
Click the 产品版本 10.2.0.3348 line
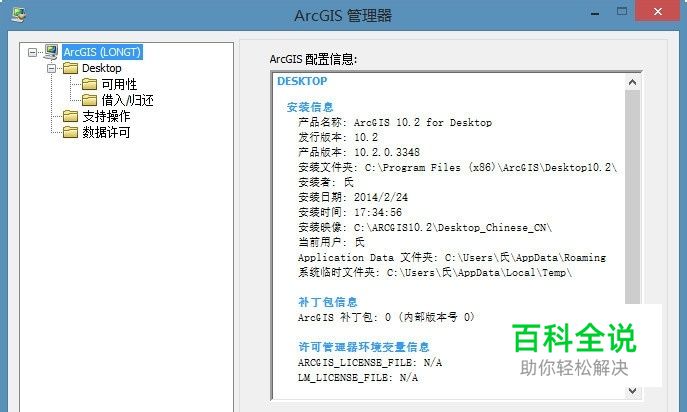tap(359, 152)
